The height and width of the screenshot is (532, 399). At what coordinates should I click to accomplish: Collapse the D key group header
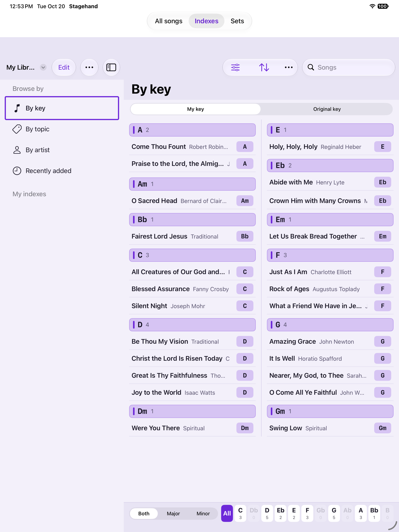click(x=193, y=325)
